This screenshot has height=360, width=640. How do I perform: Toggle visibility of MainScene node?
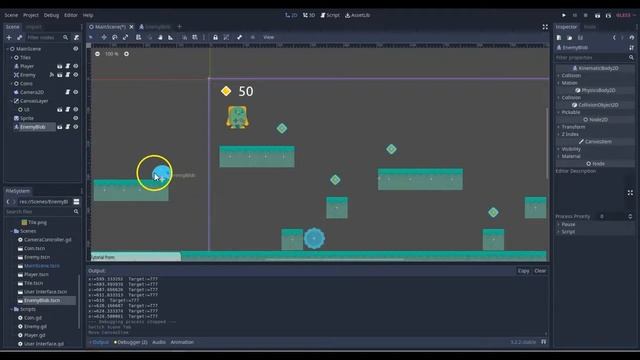(76, 49)
